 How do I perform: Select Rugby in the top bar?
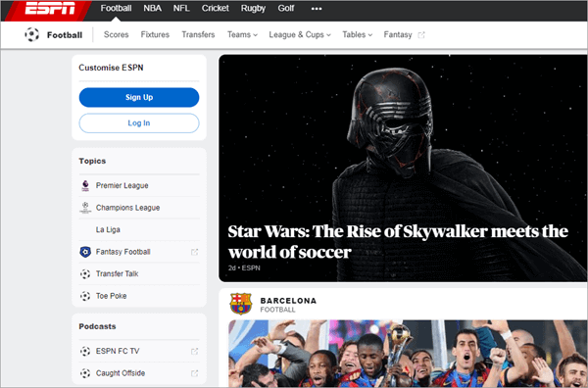[x=253, y=8]
